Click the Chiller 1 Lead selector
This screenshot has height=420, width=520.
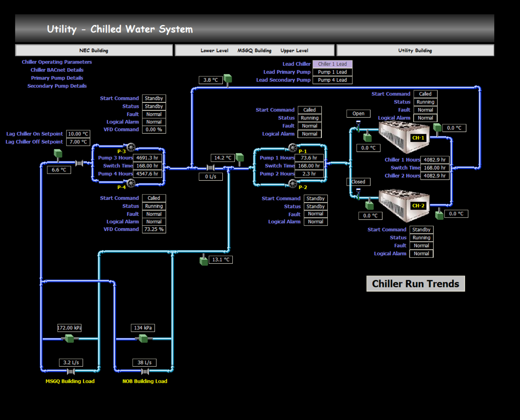click(332, 64)
